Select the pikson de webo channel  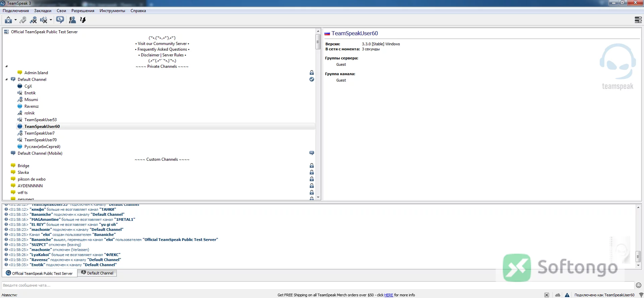32,179
